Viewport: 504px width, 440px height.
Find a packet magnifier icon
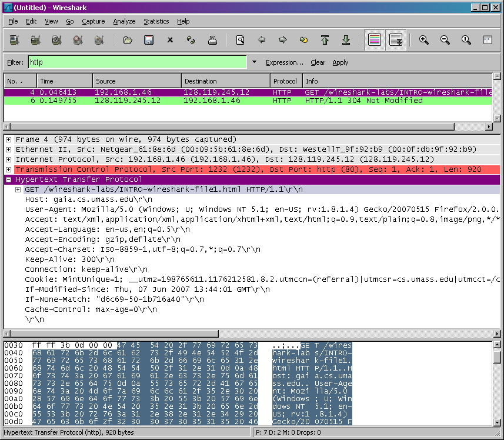point(240,40)
